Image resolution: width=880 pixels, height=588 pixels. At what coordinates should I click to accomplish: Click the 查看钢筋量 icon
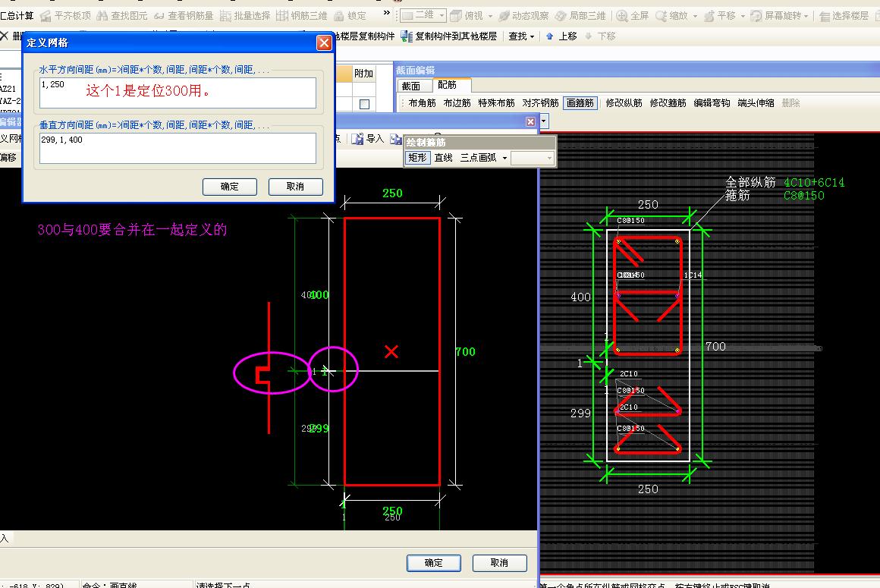(x=159, y=16)
